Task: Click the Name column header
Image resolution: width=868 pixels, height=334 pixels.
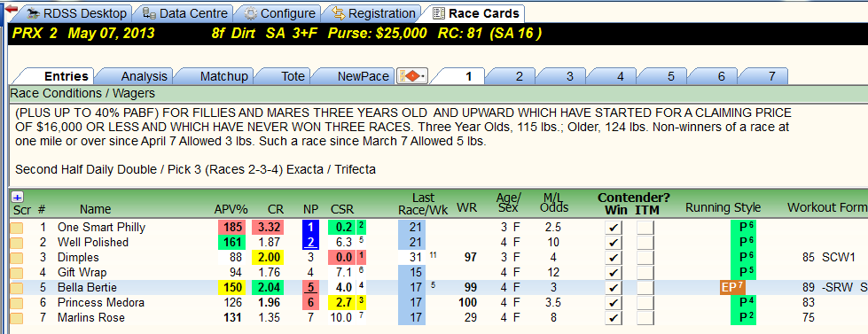Action: coord(95,209)
